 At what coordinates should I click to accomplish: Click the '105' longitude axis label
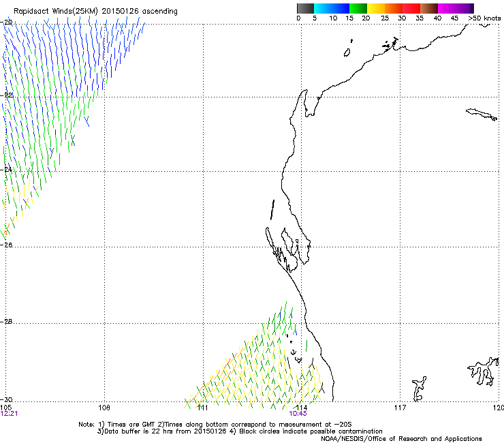click(x=5, y=408)
